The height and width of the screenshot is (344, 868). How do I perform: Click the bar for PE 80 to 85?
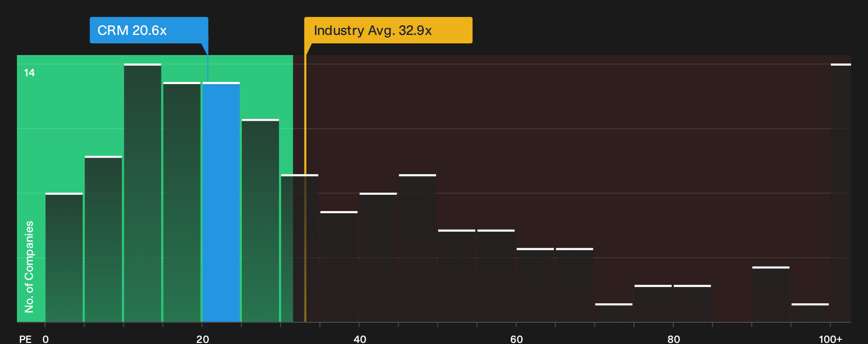(692, 304)
